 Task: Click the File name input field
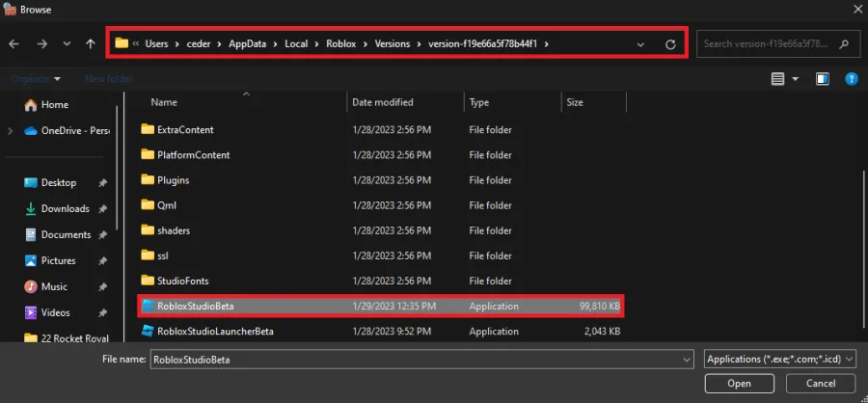pos(415,360)
